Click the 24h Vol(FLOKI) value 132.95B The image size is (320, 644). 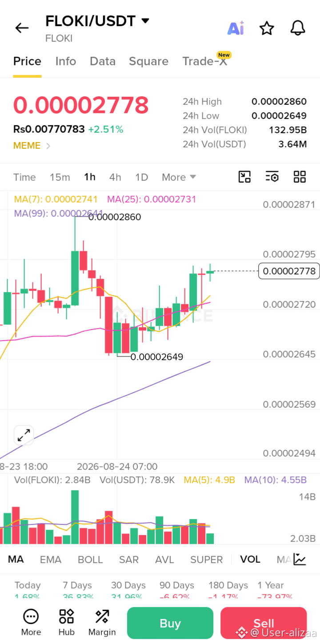(x=288, y=130)
